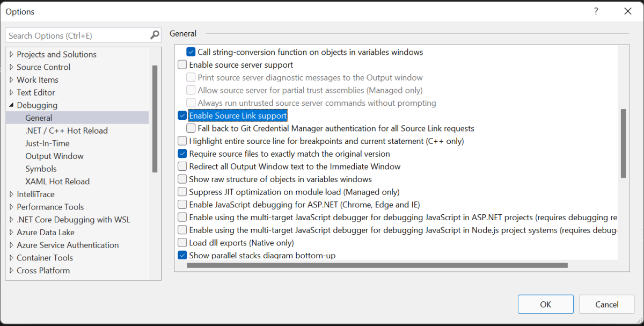Click the Source Control category label
The height and width of the screenshot is (326, 644).
[43, 67]
